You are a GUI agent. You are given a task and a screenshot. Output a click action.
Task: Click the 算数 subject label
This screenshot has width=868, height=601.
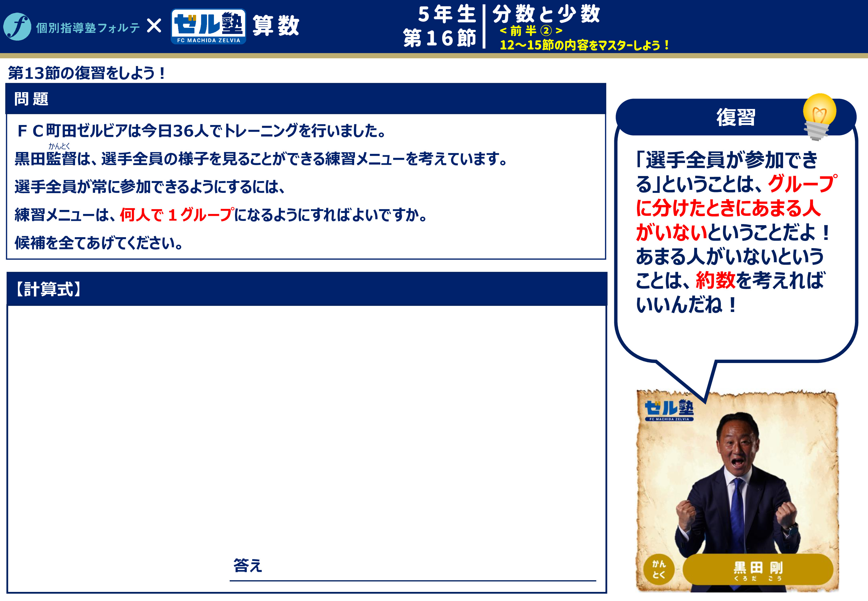click(276, 26)
